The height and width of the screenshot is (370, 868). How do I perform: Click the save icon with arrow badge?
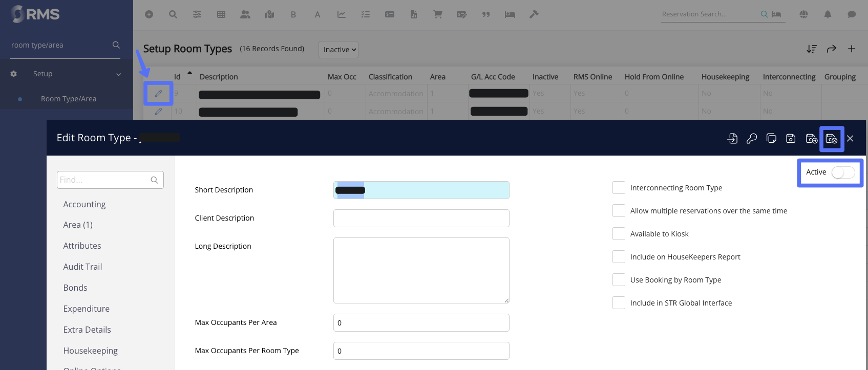[811, 139]
